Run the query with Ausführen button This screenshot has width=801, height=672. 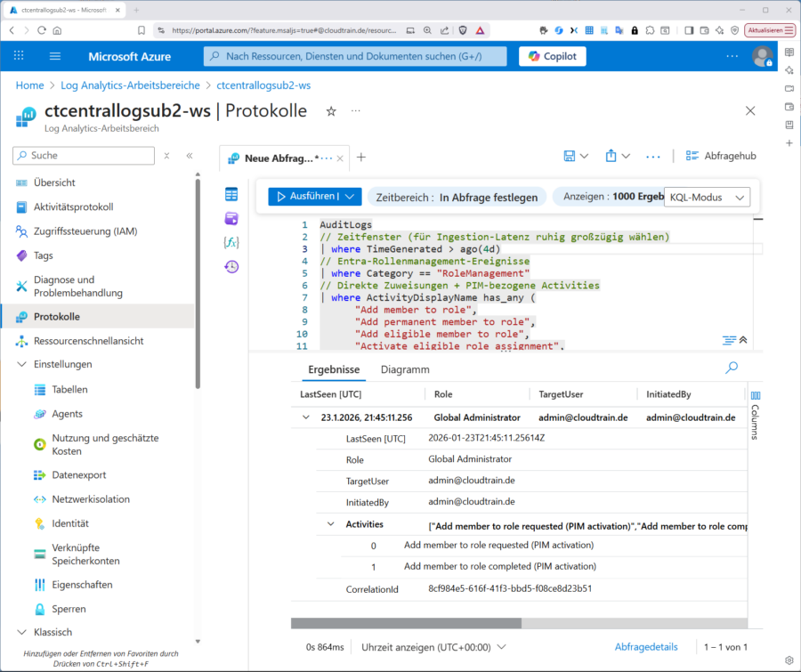pyautogui.click(x=306, y=197)
